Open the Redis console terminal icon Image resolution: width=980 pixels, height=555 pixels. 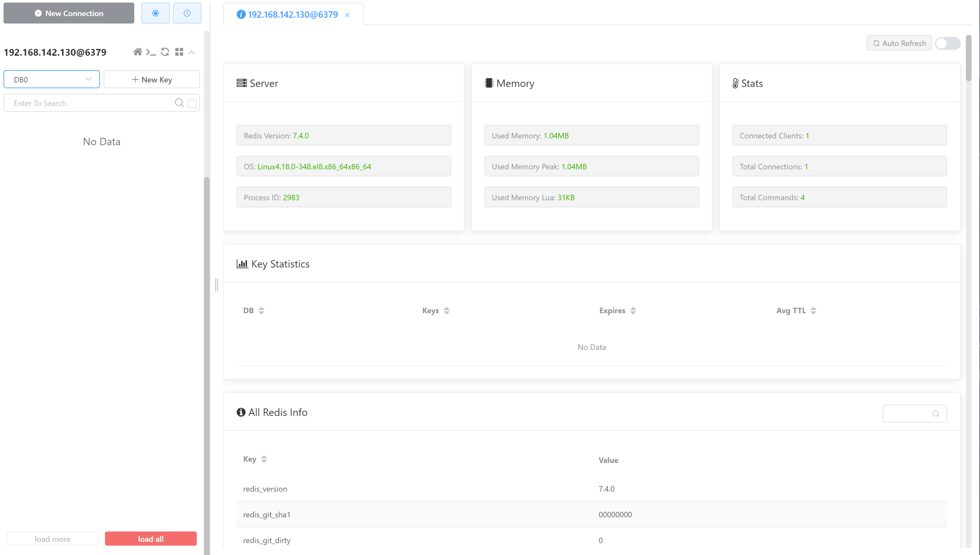pos(151,52)
